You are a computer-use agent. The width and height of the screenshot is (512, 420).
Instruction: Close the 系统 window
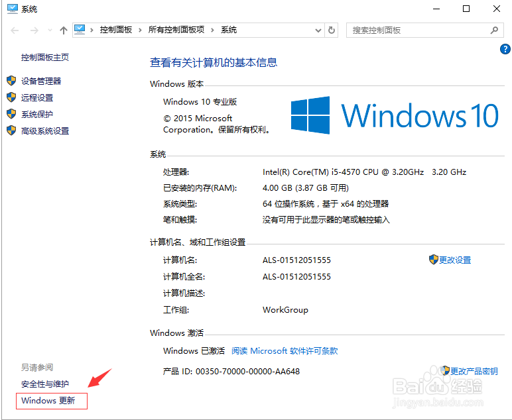(497, 9)
